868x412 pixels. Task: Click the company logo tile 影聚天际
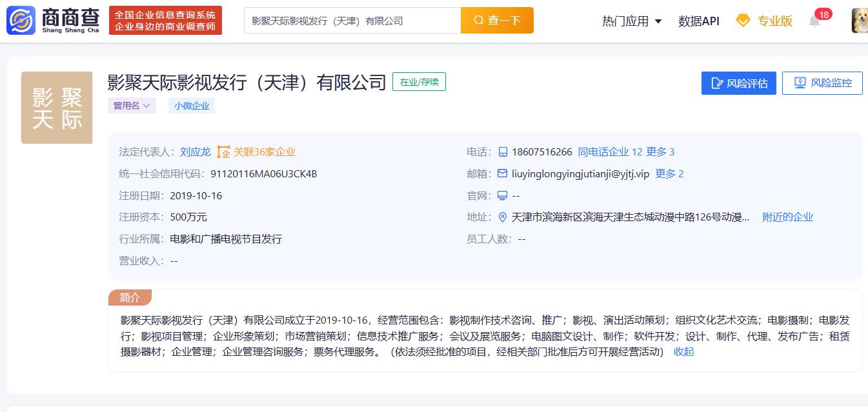tap(57, 108)
